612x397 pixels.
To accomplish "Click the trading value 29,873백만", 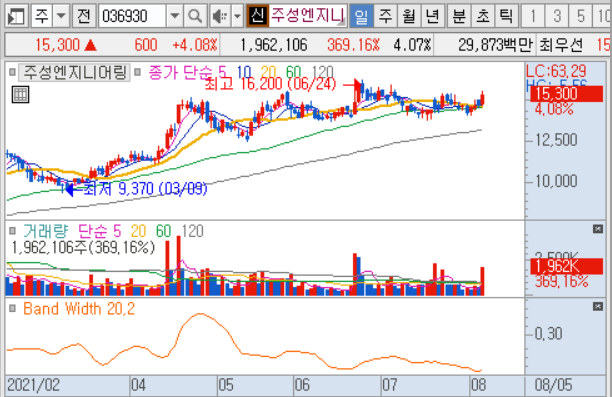I will click(x=495, y=45).
